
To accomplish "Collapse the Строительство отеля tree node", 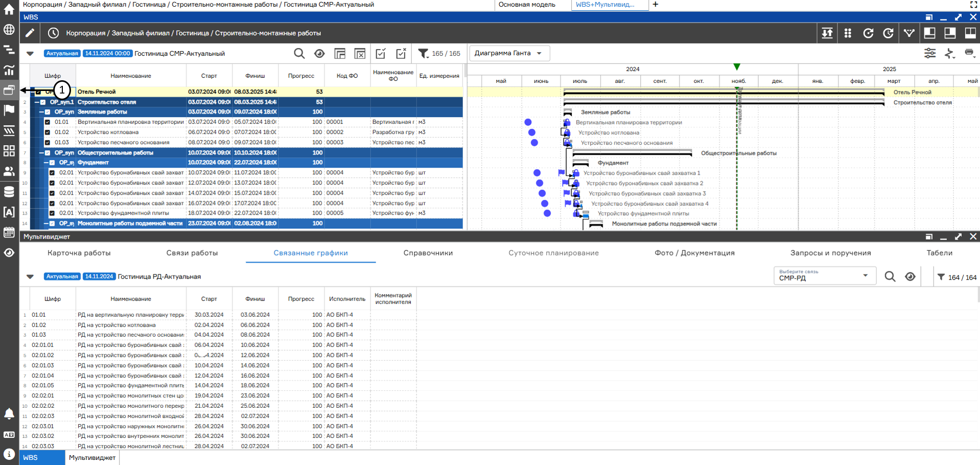I will click(x=37, y=102).
